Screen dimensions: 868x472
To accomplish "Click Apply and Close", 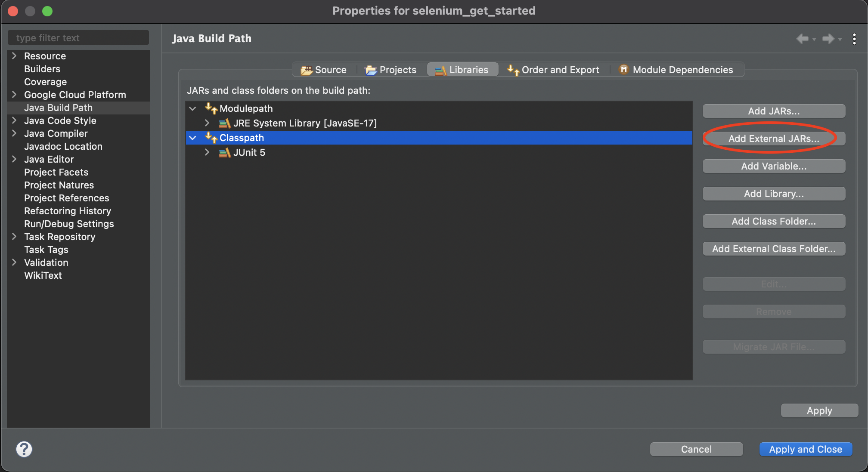I will (806, 449).
